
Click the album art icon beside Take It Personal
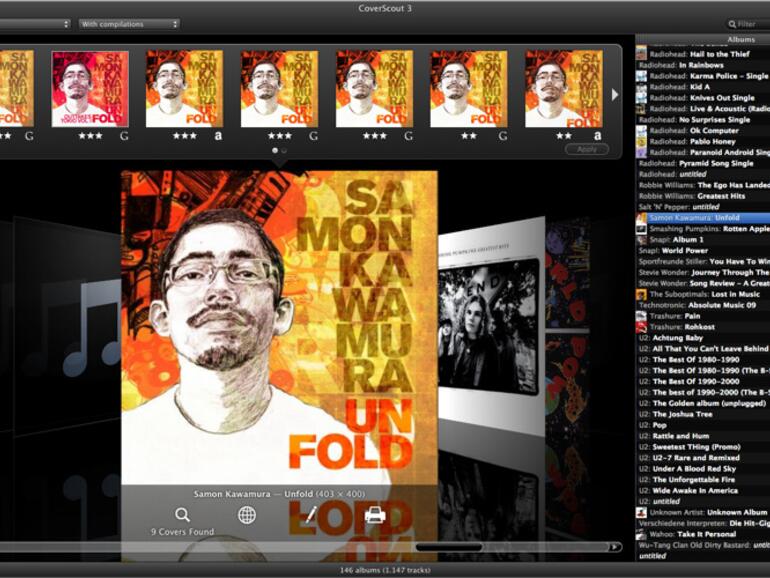[x=641, y=534]
